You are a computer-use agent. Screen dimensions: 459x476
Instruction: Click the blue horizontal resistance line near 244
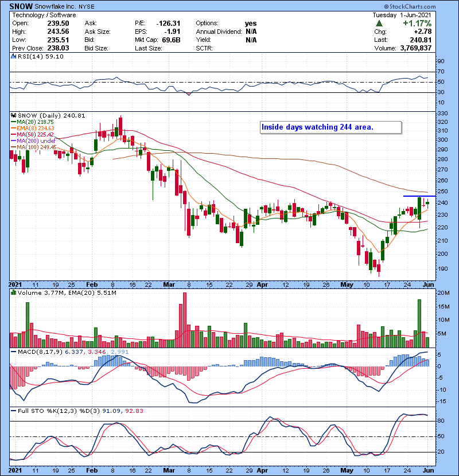coord(419,196)
